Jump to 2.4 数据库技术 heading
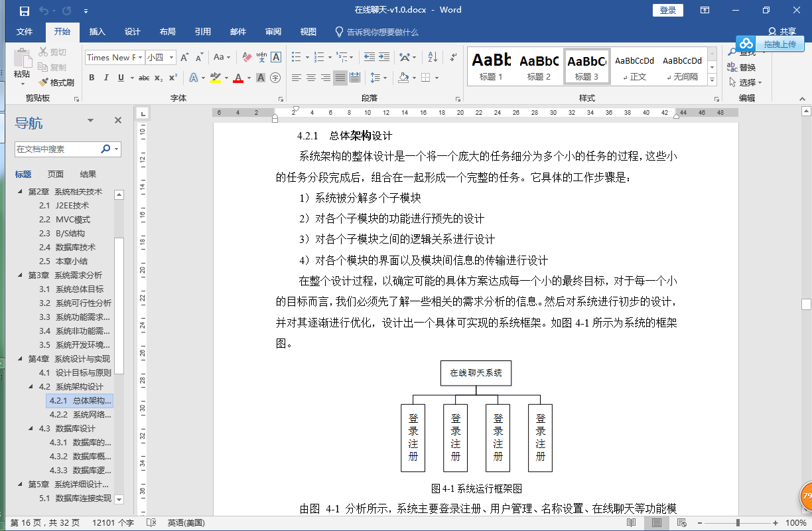Image resolution: width=812 pixels, height=531 pixels. coord(66,248)
